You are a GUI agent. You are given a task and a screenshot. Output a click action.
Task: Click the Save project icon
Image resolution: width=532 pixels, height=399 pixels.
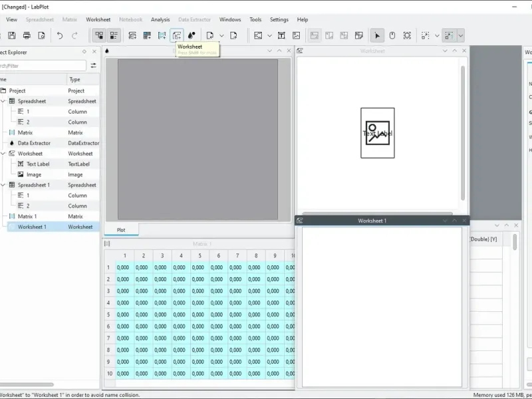[12, 36]
